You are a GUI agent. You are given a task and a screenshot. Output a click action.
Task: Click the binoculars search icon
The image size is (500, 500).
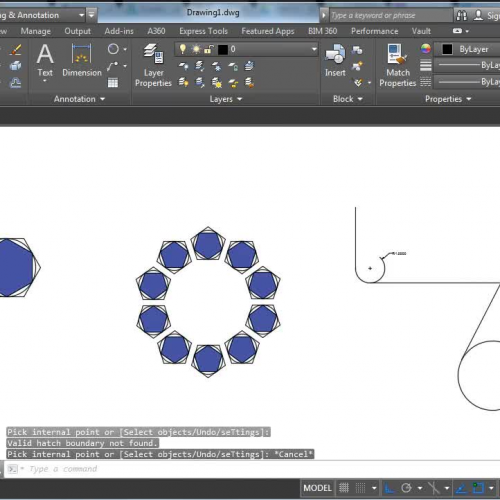462,15
